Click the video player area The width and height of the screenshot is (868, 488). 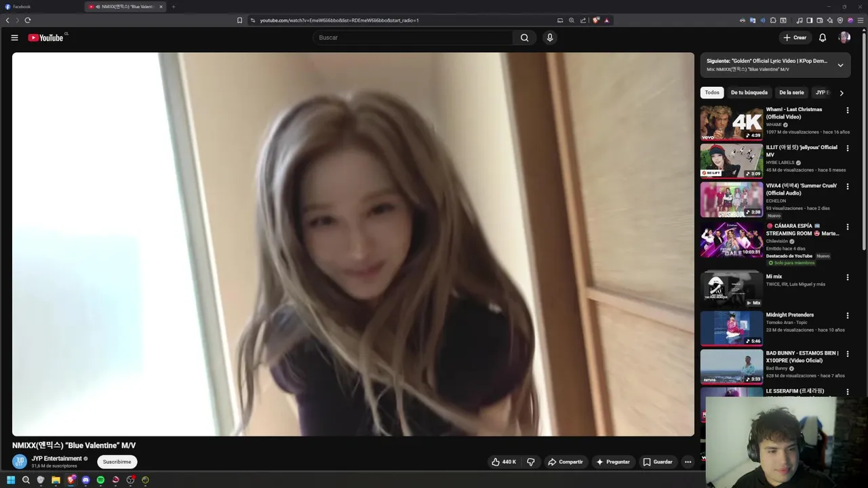353,244
